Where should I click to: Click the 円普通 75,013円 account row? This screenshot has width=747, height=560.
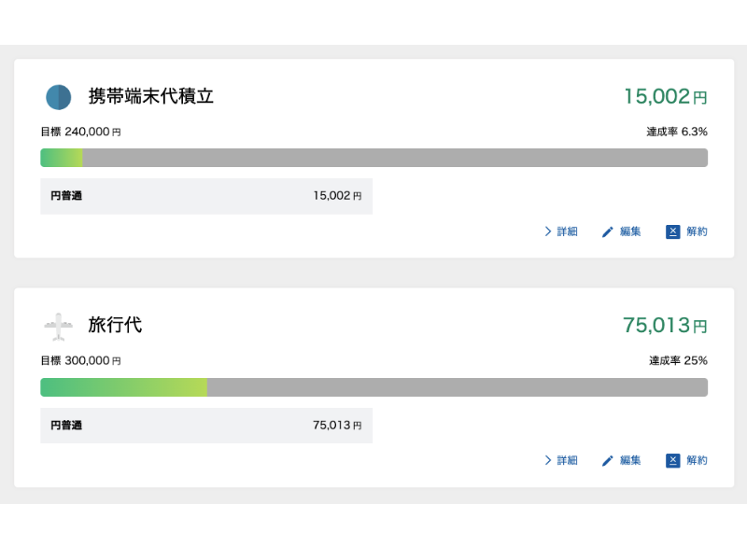tap(206, 426)
